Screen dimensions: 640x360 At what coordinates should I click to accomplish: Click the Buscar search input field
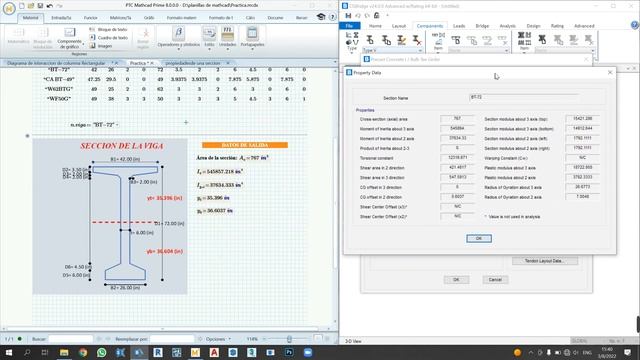71,339
